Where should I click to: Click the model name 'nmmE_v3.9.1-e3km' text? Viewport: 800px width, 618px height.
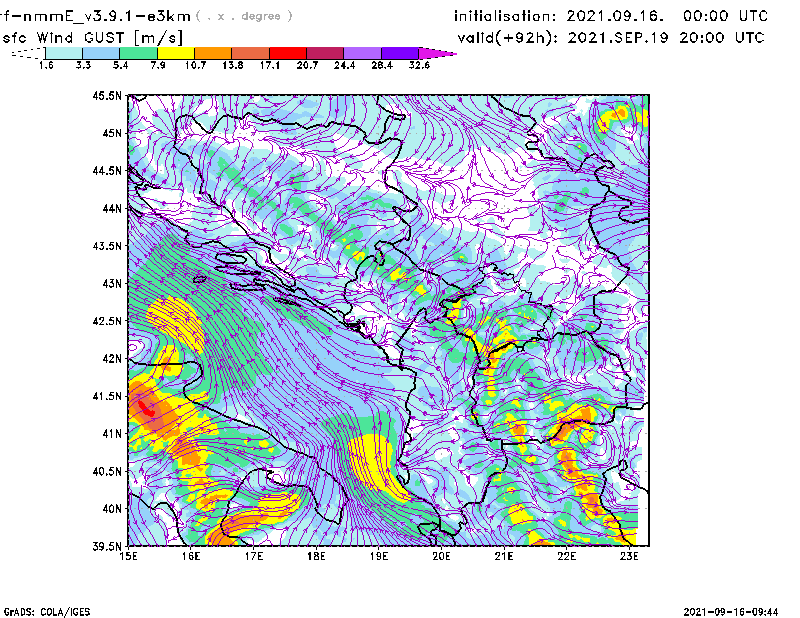tap(107, 16)
